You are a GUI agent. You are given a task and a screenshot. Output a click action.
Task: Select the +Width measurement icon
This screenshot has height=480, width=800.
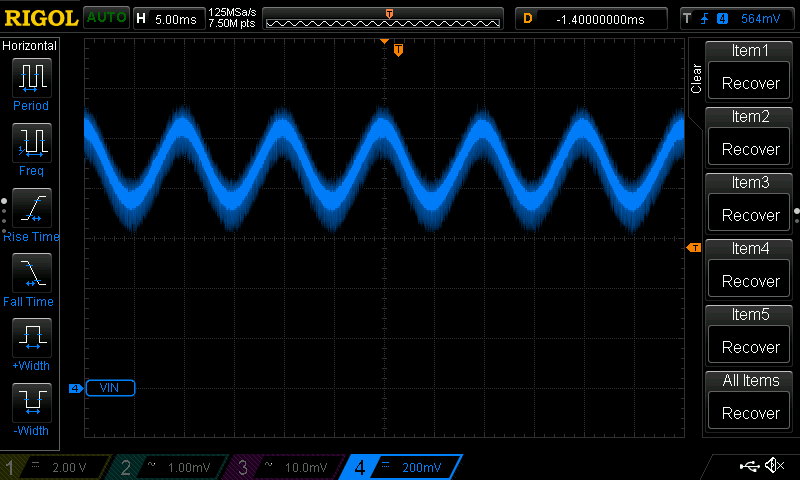pyautogui.click(x=32, y=337)
